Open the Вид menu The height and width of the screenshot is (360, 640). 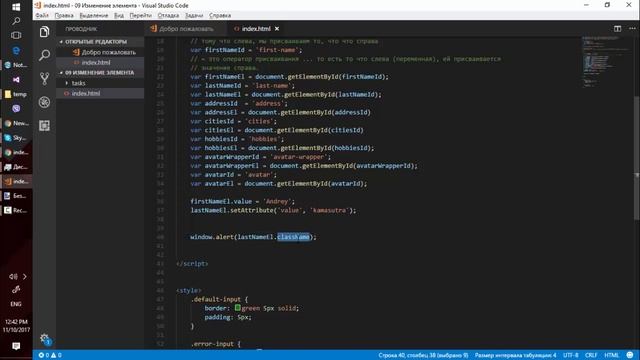tap(119, 16)
